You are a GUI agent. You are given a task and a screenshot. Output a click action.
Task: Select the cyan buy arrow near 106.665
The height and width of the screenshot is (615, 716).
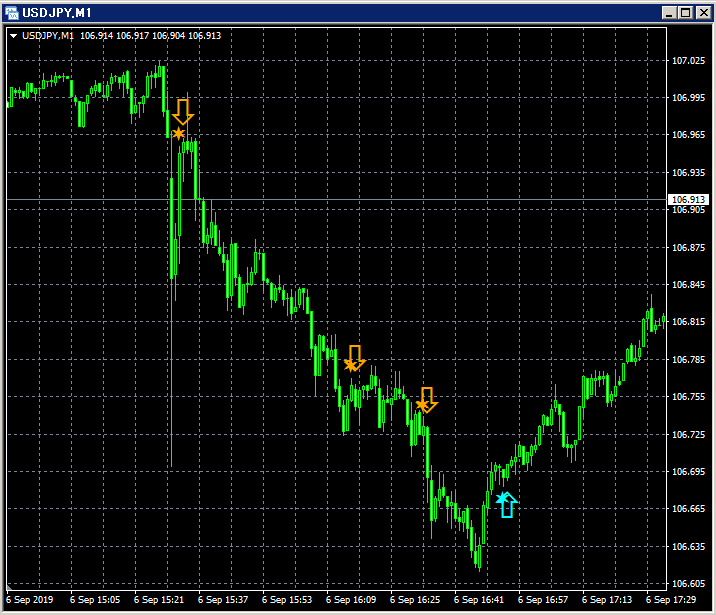[507, 505]
